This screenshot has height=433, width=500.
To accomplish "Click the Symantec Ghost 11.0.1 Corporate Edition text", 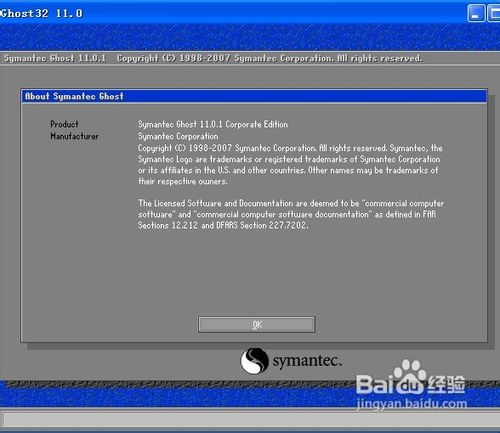I will tap(213, 124).
